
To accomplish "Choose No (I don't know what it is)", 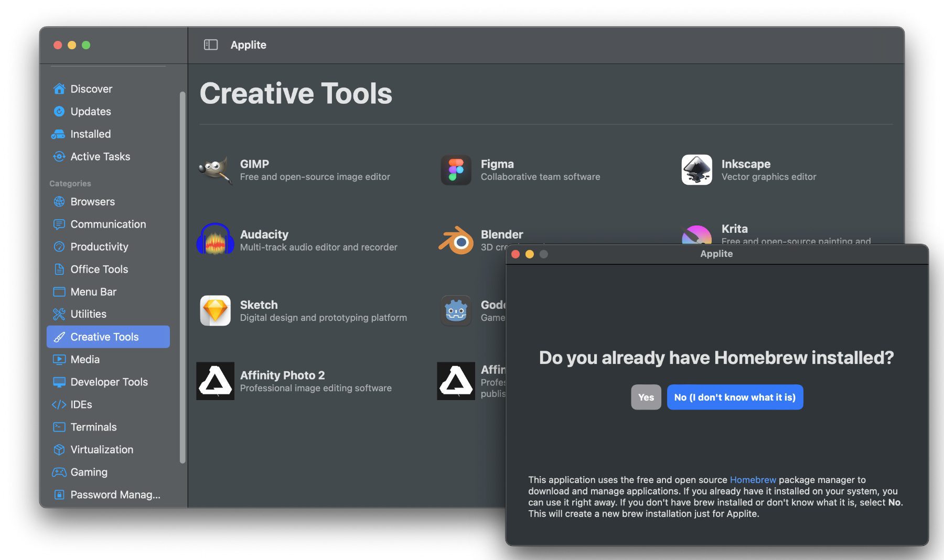I will [x=735, y=397].
